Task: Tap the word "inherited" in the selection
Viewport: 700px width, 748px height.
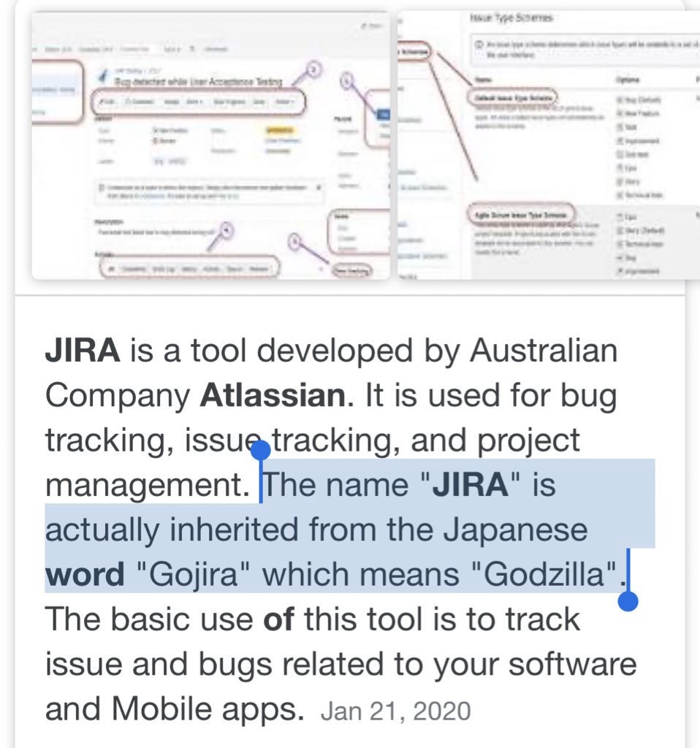Action: [x=234, y=529]
